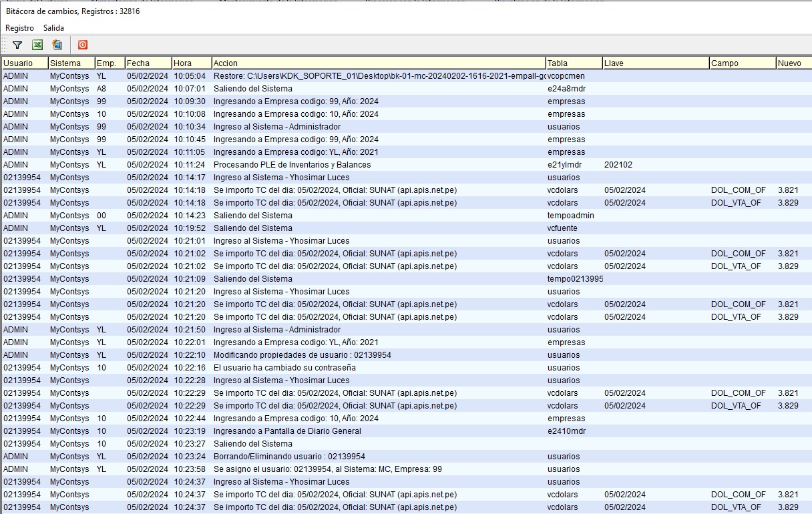Screen dimensions: 812x514
Task: Click the table export toolbar icon
Action: (57, 45)
